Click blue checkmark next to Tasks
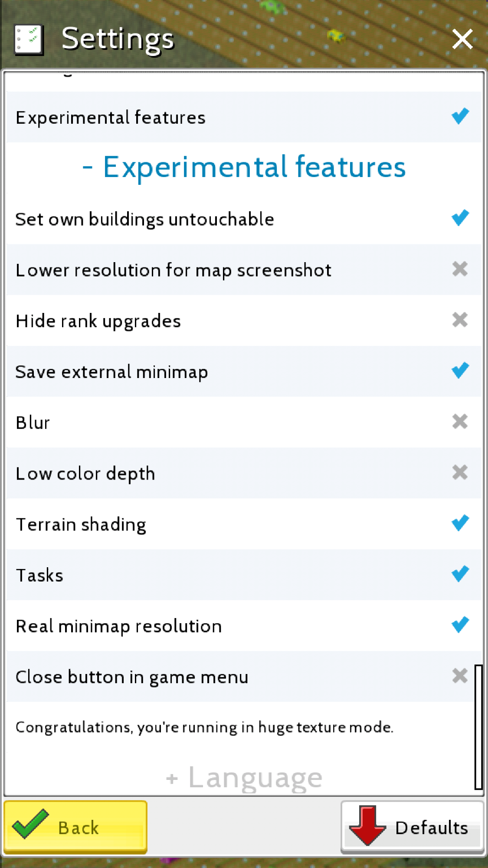This screenshot has width=488, height=868. [460, 574]
